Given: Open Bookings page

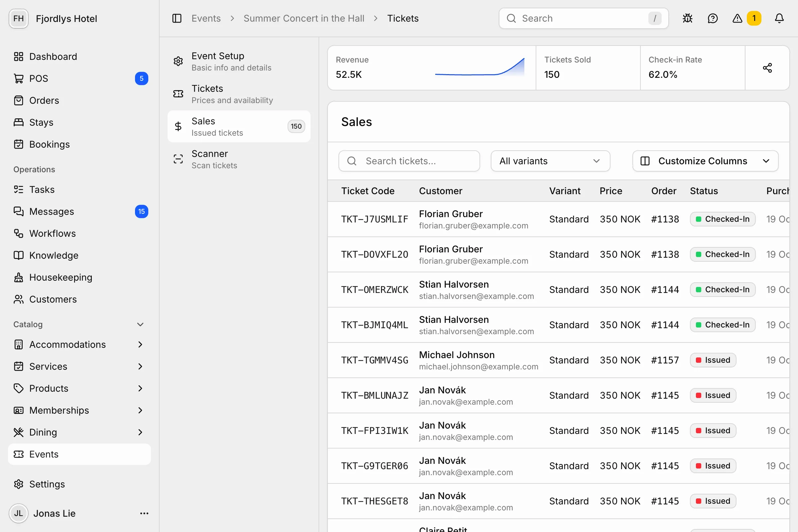Looking at the screenshot, I should tap(79, 144).
